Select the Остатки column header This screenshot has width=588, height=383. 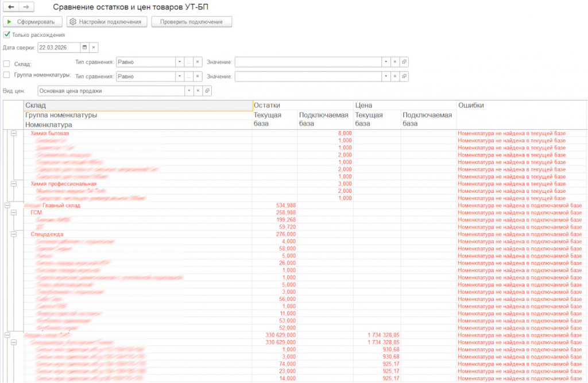click(303, 106)
